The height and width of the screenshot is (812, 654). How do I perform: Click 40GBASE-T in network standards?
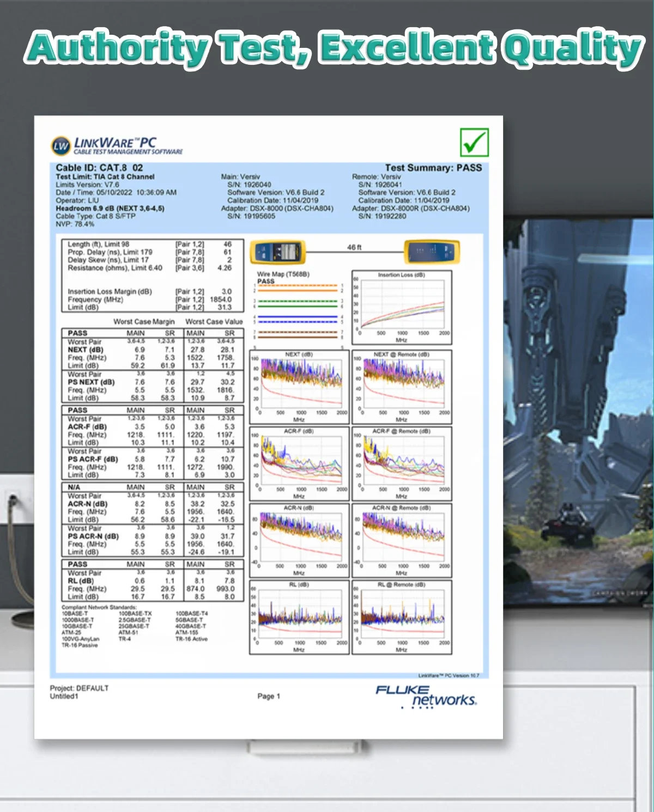click(191, 626)
